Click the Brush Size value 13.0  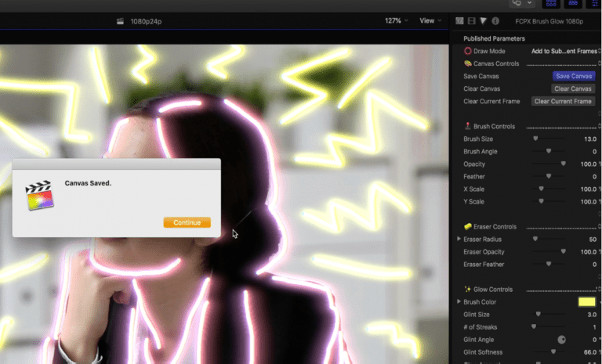pos(590,139)
